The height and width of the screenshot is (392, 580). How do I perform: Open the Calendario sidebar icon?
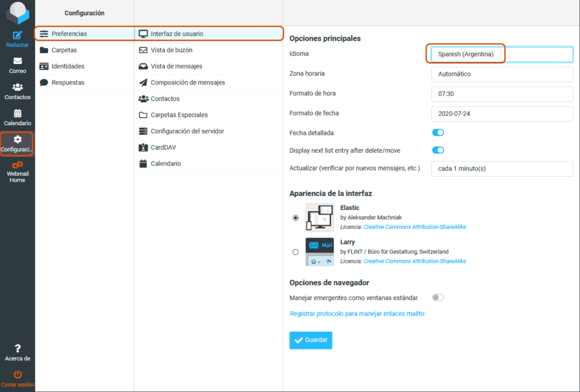tap(18, 113)
